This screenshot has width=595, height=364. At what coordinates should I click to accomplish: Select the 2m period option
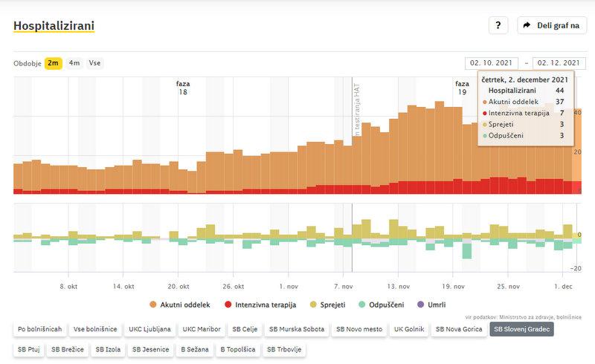(x=54, y=63)
